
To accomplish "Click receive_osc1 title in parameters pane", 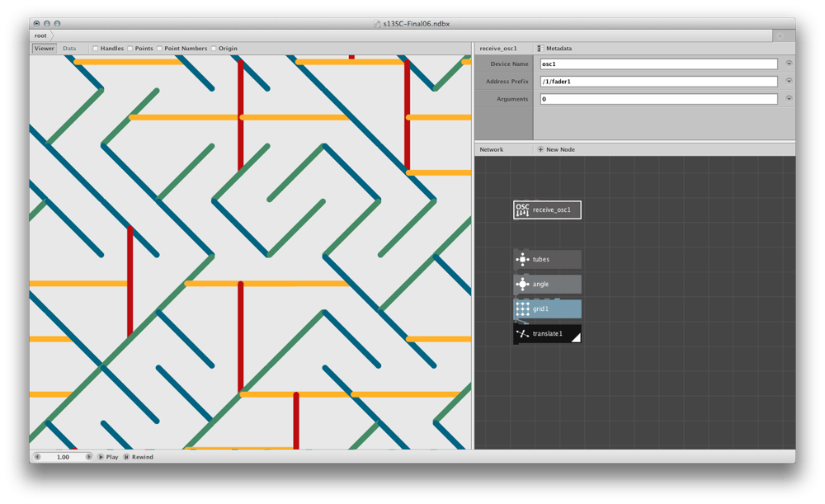I will click(498, 49).
